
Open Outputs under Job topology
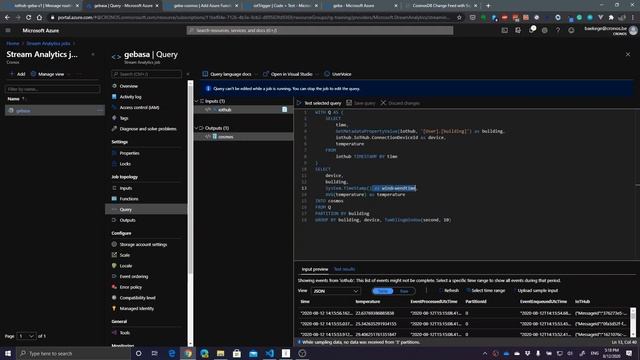point(127,220)
